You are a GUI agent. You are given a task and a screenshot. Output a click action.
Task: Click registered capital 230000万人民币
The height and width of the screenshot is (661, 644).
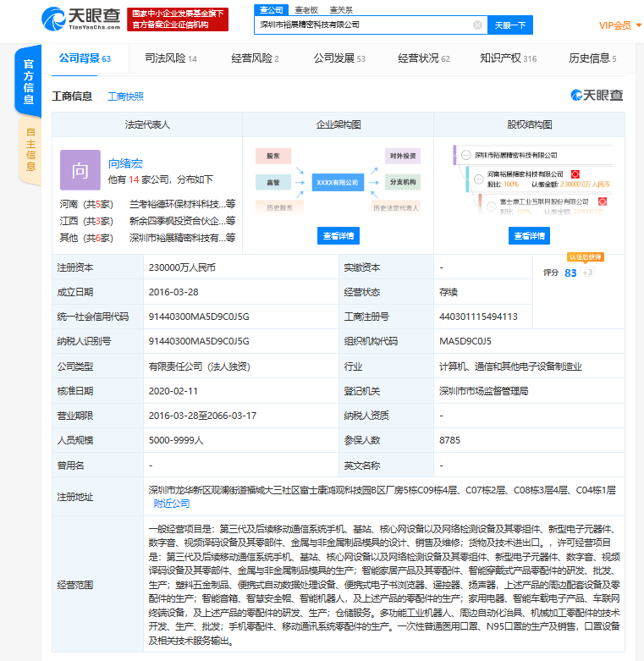(x=182, y=267)
